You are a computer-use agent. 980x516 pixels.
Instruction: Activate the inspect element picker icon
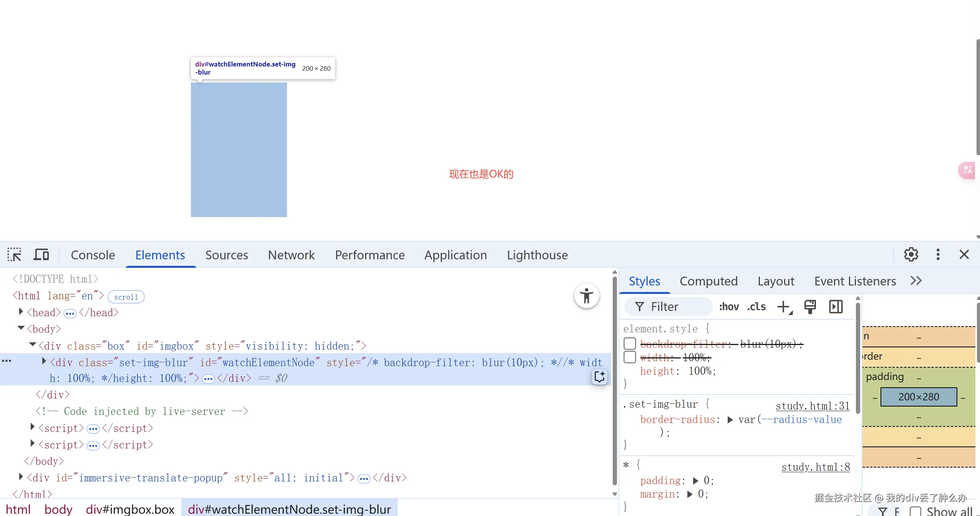[x=14, y=255]
